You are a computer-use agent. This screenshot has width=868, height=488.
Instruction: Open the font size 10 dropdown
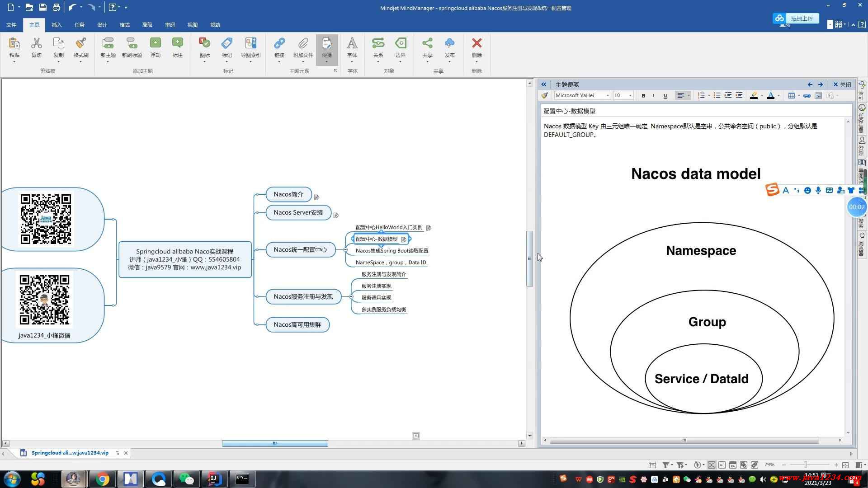coord(630,95)
